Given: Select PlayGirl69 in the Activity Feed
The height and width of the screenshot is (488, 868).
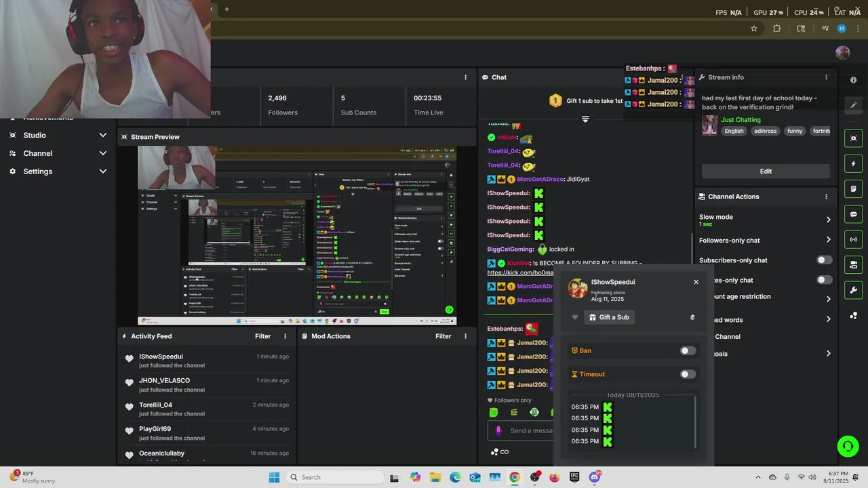Looking at the screenshot, I should [x=155, y=429].
